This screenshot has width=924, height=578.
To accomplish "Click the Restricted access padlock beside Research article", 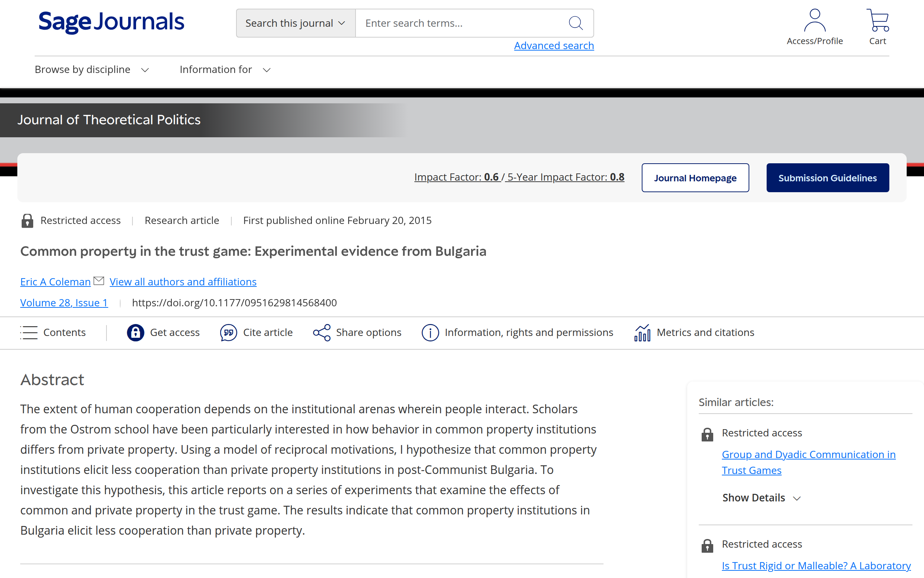I will (27, 221).
